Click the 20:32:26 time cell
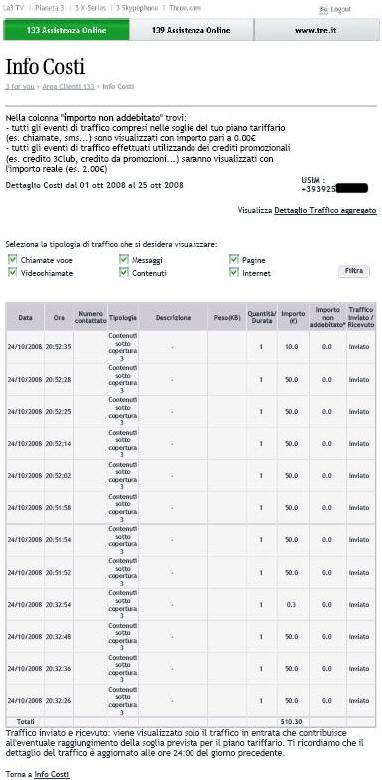Image resolution: width=382 pixels, height=780 pixels. coord(59,700)
